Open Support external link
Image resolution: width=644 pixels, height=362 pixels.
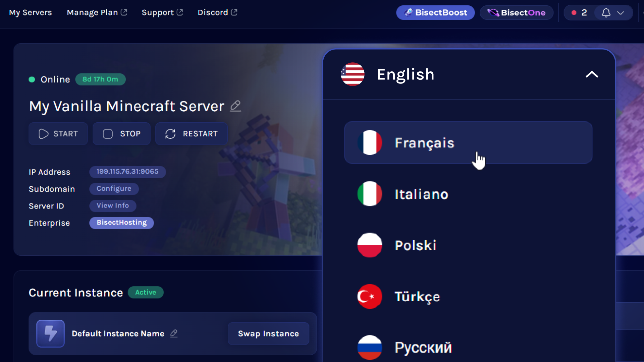click(x=162, y=12)
